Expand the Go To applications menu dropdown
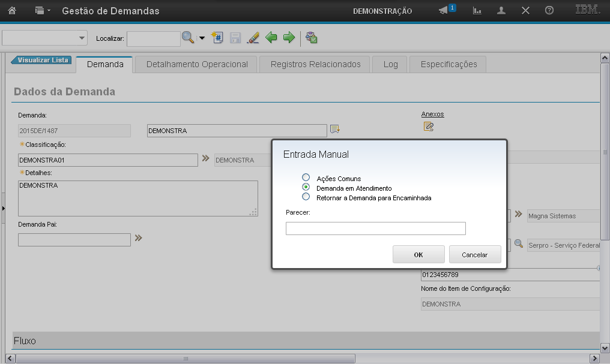The width and height of the screenshot is (610, 364). [x=42, y=11]
